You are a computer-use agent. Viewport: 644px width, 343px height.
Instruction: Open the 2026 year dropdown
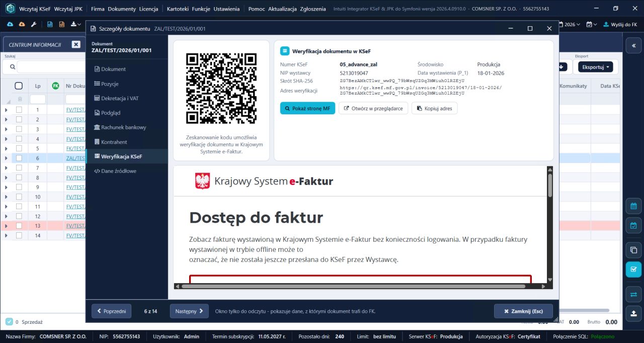[x=570, y=24]
